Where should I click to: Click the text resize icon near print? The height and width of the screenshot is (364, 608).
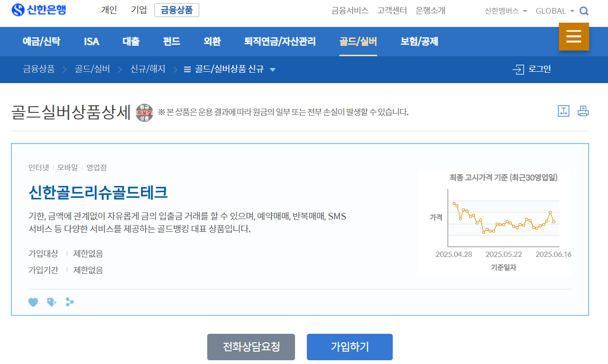563,110
